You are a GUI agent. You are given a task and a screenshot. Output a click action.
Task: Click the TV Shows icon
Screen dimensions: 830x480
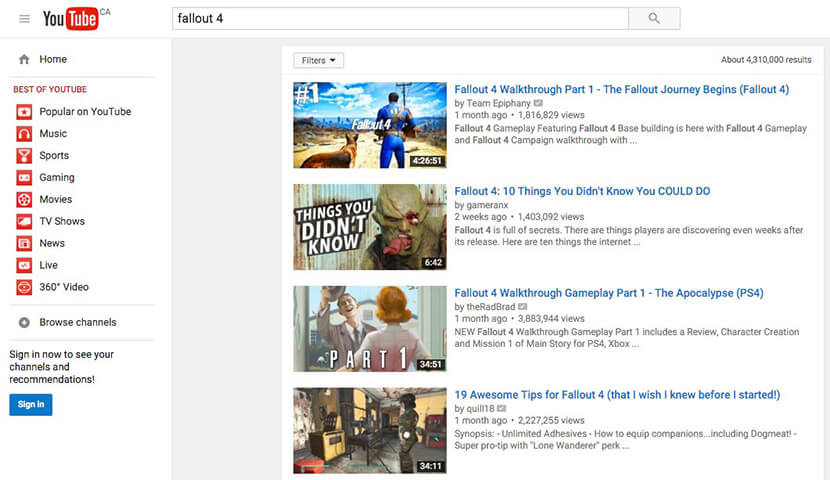[x=24, y=221]
